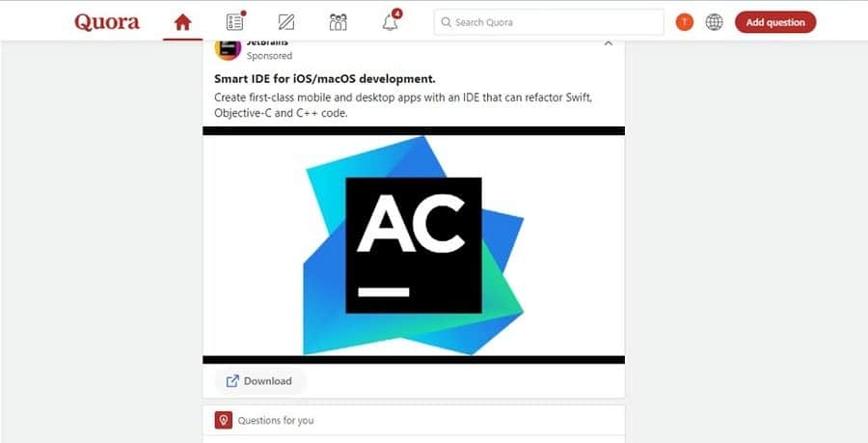Screen dimensions: 868x443
Task: Click the Download button
Action: [259, 381]
